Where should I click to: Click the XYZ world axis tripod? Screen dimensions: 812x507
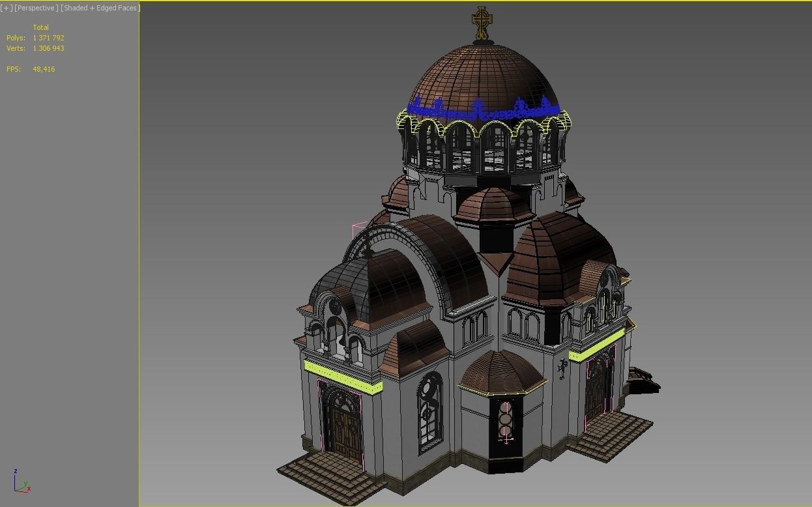coord(22,481)
